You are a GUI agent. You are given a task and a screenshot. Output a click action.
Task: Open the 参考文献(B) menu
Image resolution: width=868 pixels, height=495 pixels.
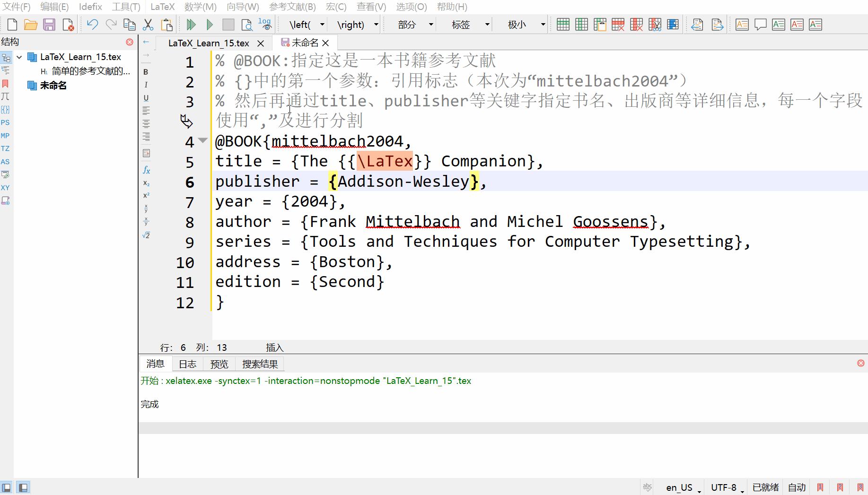(292, 7)
